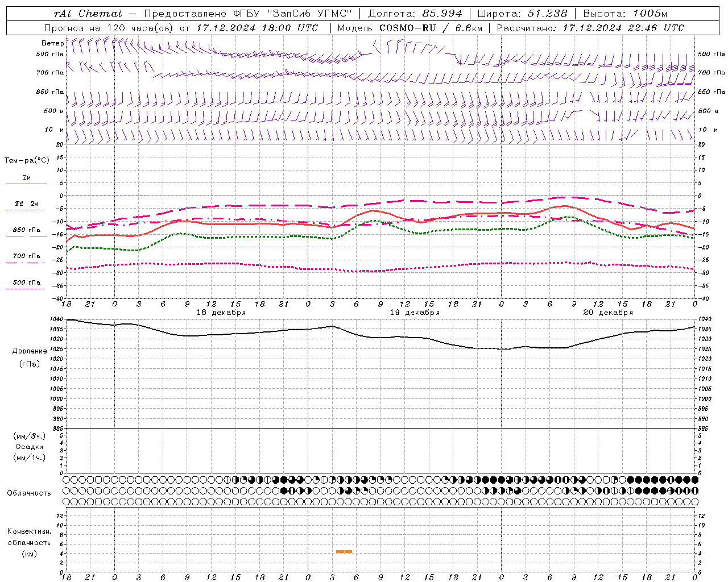Click the dash-dot swatch under '700 гПа' temperature legend
The width and height of the screenshot is (728, 582).
(26, 263)
